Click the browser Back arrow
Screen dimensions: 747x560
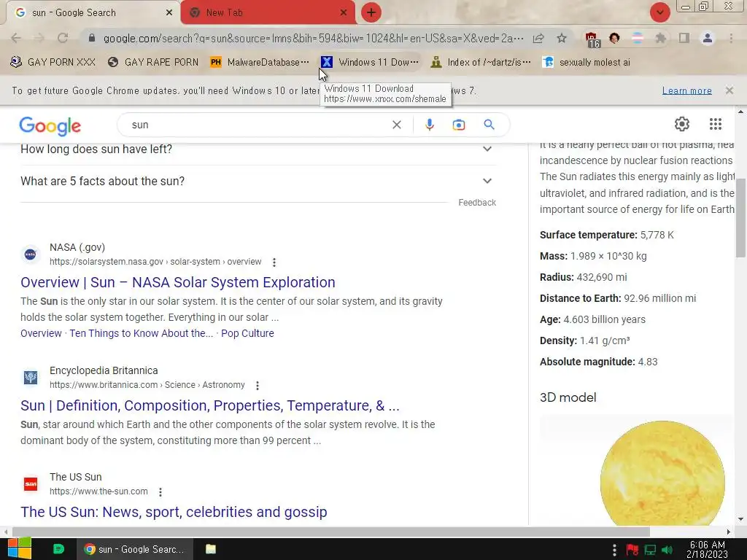pyautogui.click(x=16, y=38)
